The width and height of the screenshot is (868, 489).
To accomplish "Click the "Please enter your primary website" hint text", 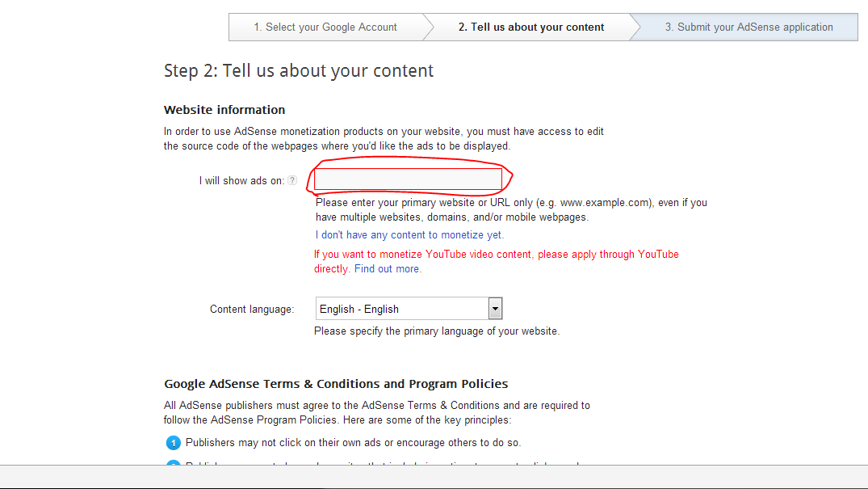I will click(511, 203).
